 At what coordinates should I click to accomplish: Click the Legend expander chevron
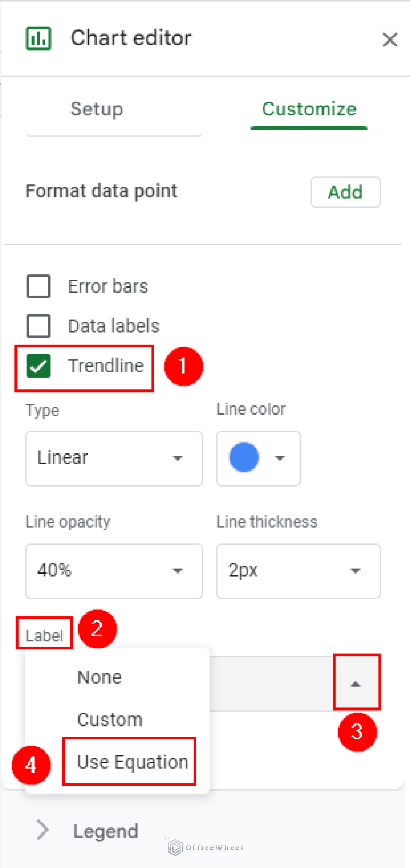[x=42, y=830]
